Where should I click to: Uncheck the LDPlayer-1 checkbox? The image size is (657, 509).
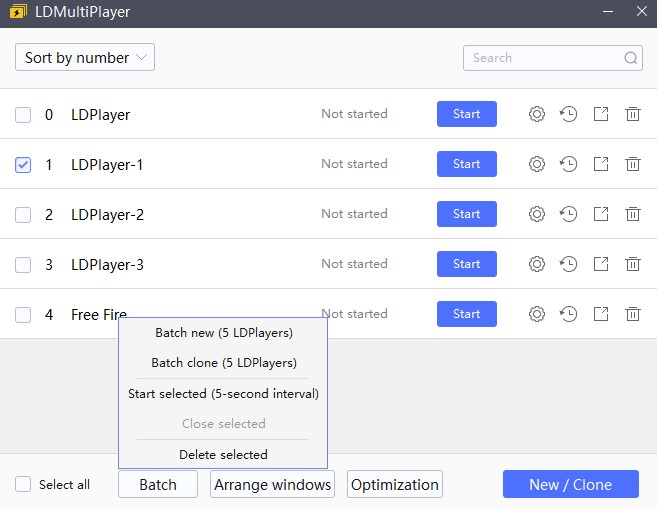coord(23,165)
